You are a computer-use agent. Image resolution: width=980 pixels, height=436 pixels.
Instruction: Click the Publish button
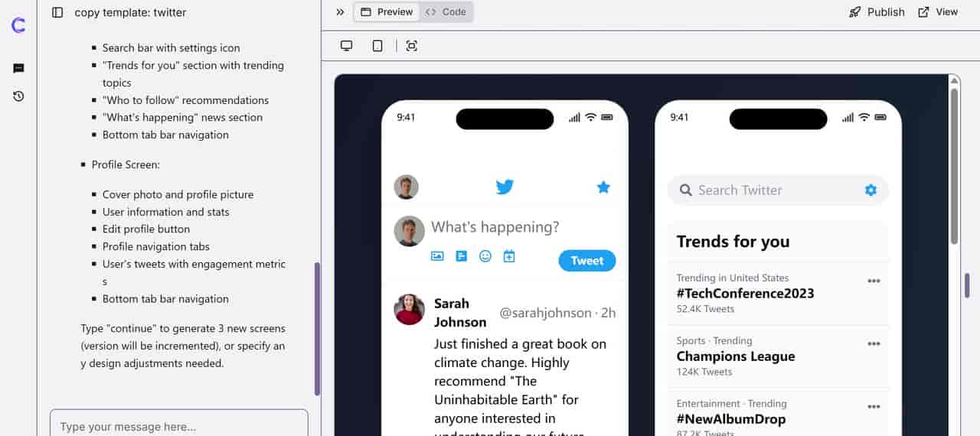click(877, 12)
